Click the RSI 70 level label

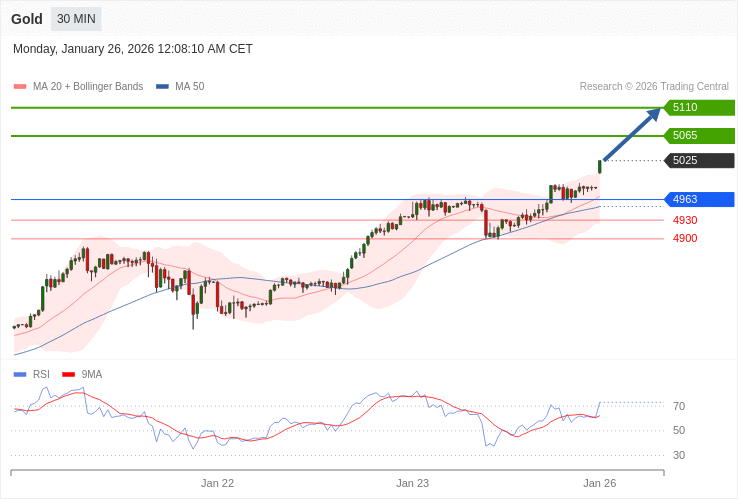coord(679,406)
